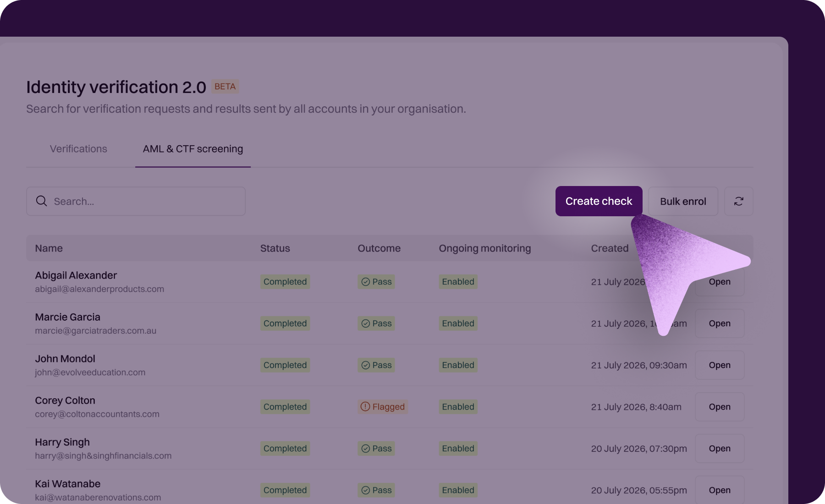Click the Outcome column header
The image size is (825, 504).
click(x=379, y=248)
